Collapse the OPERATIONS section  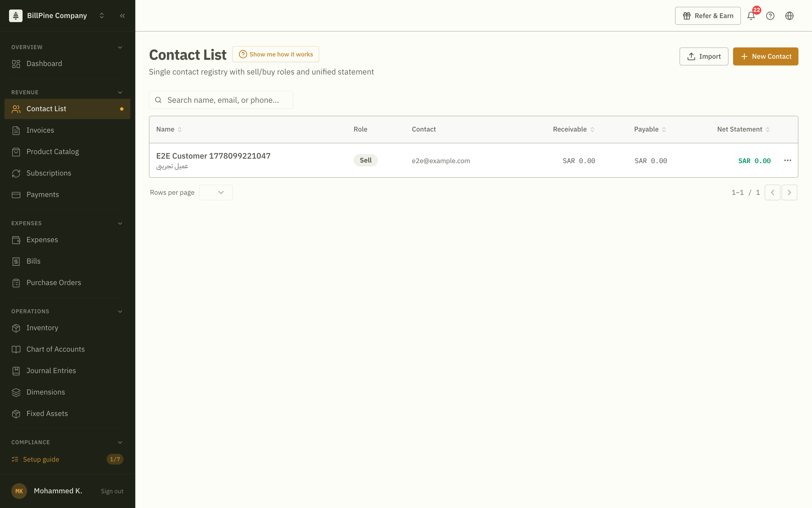tap(120, 312)
